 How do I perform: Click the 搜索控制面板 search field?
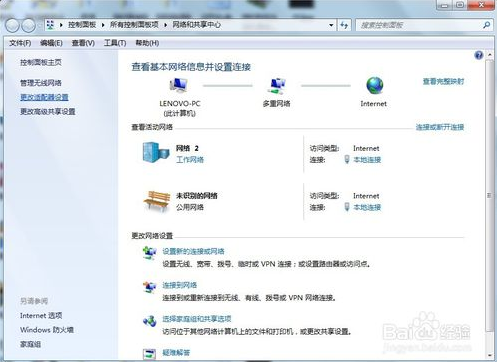click(x=419, y=25)
